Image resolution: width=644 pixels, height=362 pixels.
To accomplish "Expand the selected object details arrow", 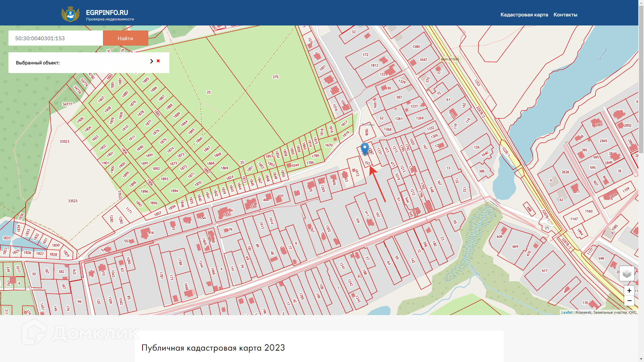I will tap(151, 61).
